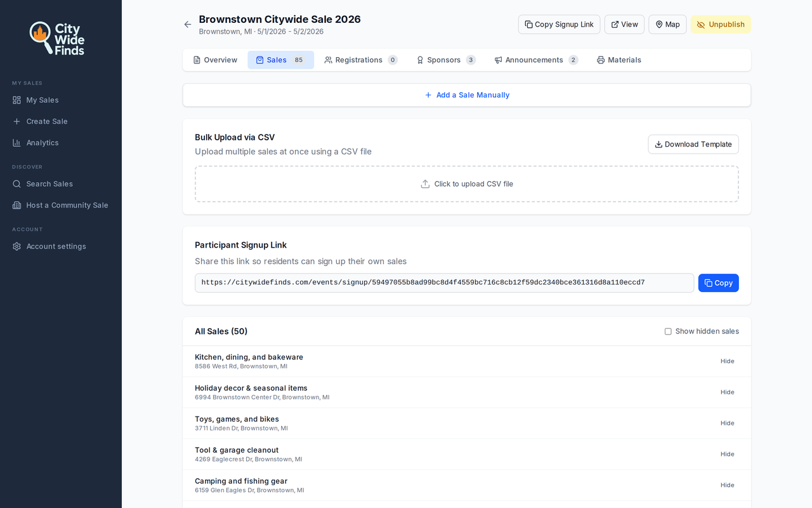Click the Participant Signup Link heading

[x=240, y=245]
